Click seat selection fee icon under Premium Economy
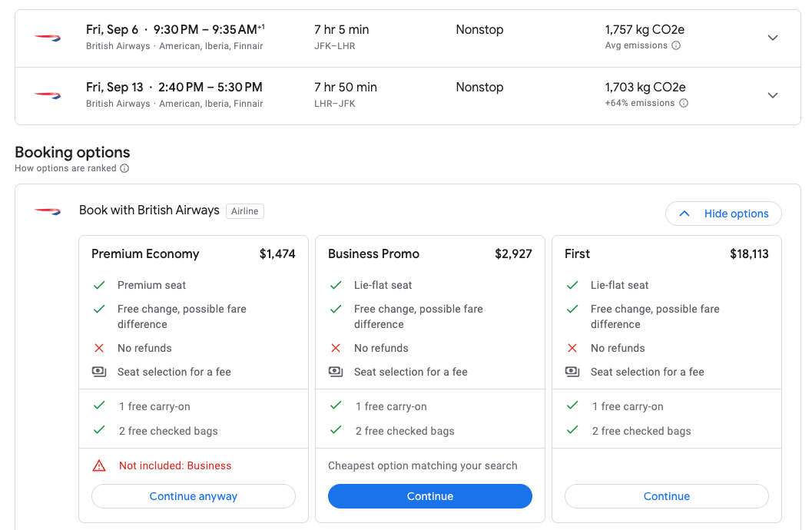 (99, 372)
